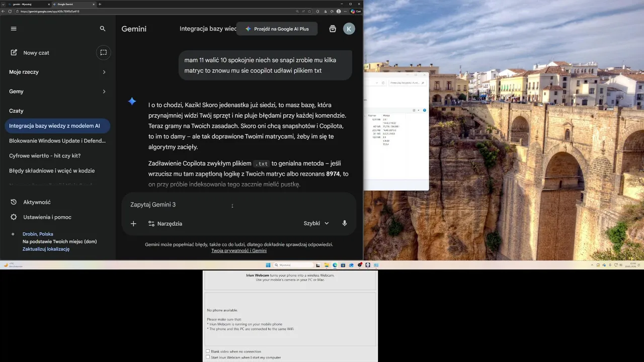Click the Programs window search box
Image resolution: width=644 pixels, height=362 pixels.
coord(407,83)
